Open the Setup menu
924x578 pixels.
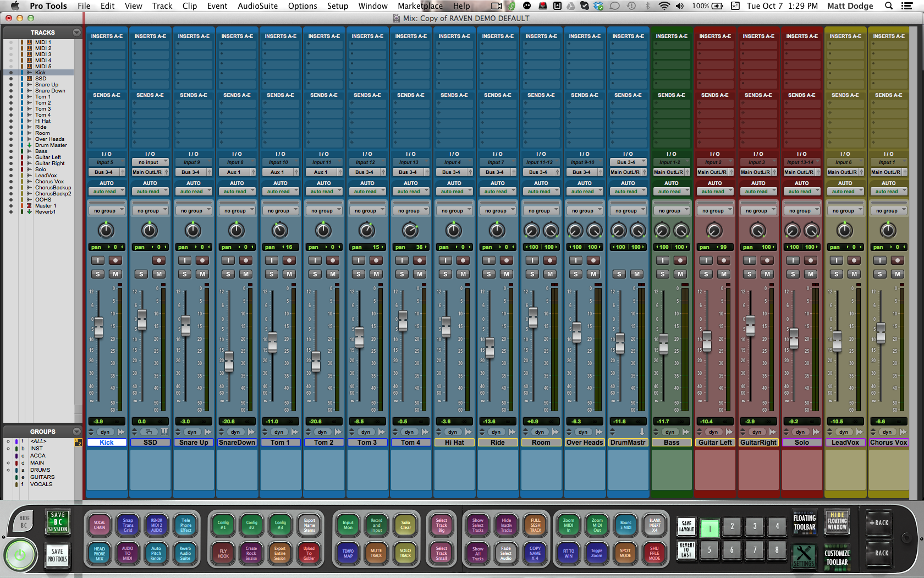tap(338, 6)
